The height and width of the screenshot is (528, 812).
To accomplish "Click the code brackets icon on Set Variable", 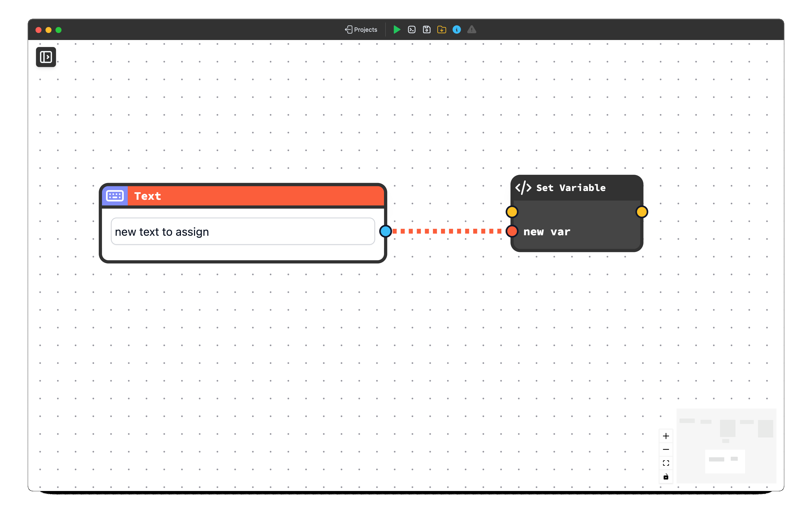I will [x=523, y=187].
